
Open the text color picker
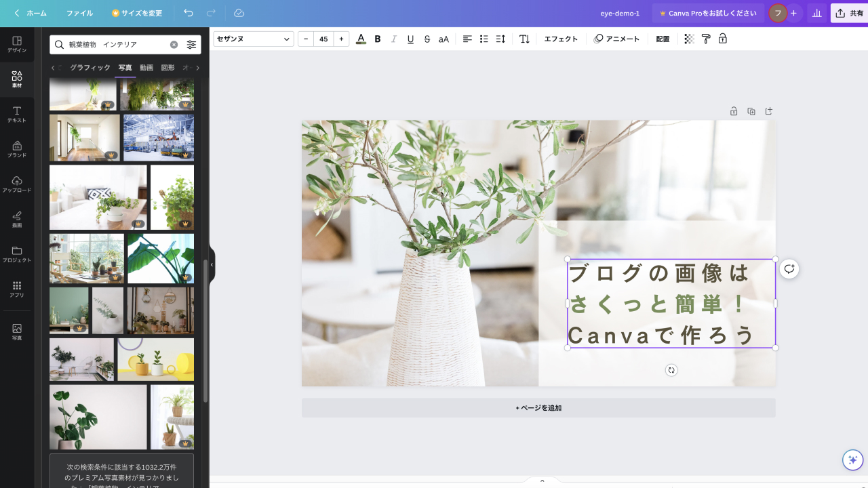(x=361, y=39)
